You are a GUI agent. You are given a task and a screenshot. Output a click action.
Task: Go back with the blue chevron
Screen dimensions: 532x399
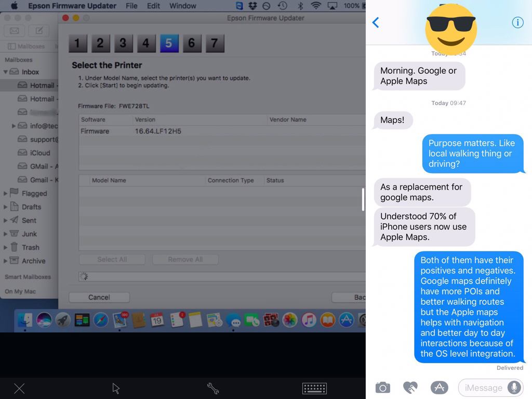pyautogui.click(x=376, y=22)
